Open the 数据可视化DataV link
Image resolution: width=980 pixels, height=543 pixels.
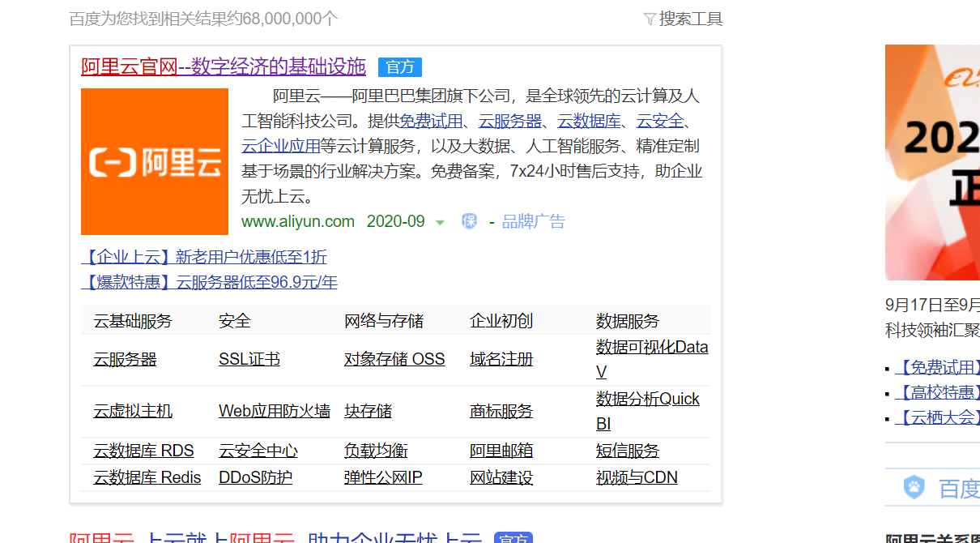click(x=652, y=359)
